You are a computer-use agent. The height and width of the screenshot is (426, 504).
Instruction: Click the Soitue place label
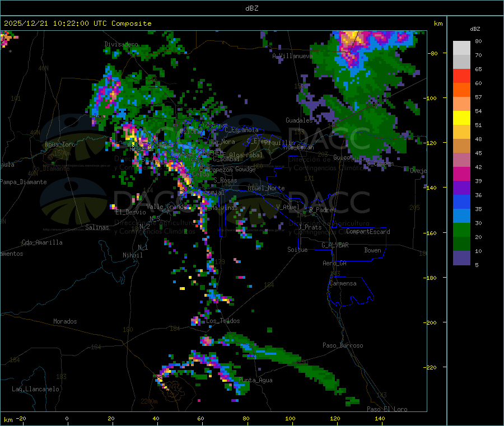(x=297, y=250)
